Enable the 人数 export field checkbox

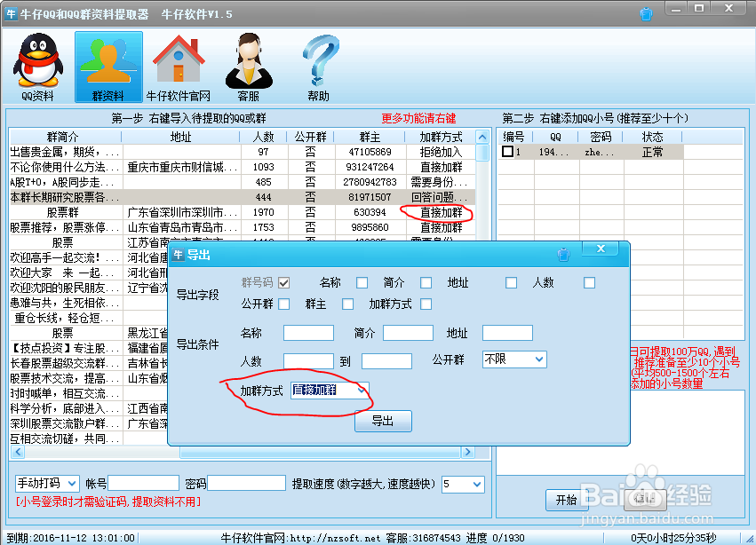point(589,283)
